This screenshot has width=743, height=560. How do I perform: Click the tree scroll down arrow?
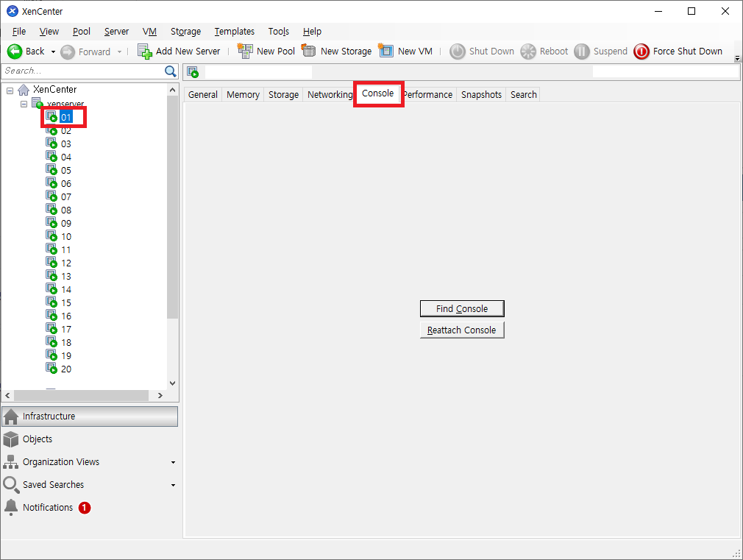pos(172,383)
